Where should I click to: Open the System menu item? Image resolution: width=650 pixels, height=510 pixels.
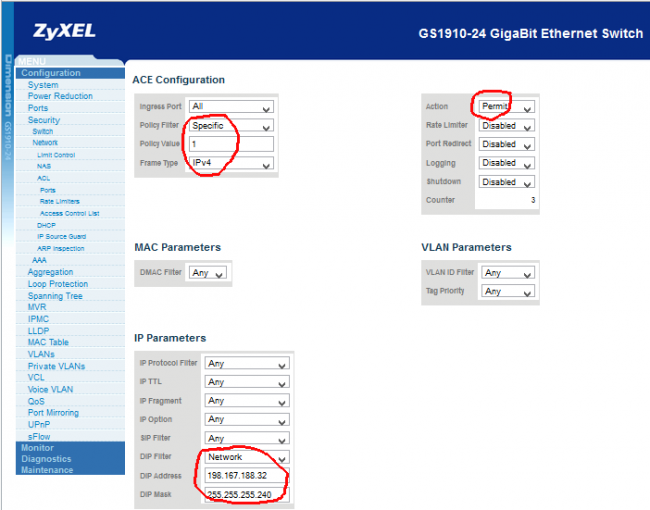43,85
